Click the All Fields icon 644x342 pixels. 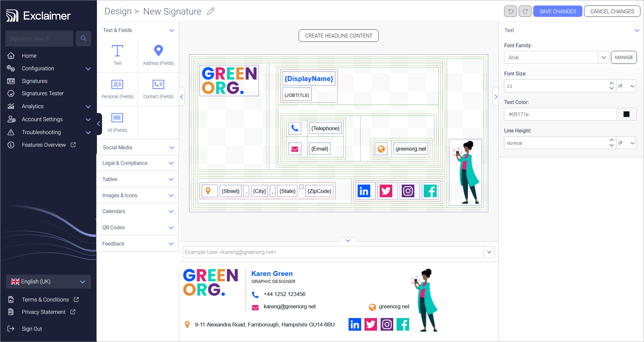click(x=117, y=118)
